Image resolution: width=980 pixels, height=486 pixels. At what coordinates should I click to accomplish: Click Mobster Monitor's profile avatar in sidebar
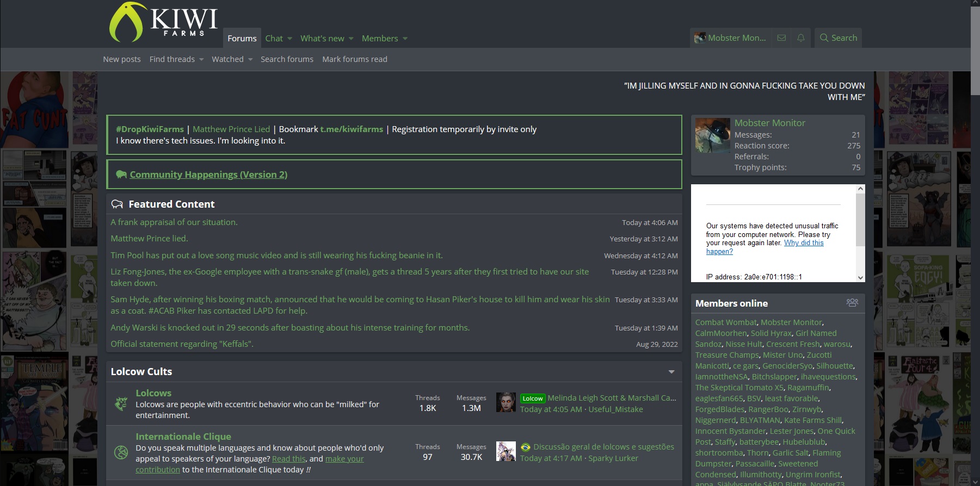[712, 135]
